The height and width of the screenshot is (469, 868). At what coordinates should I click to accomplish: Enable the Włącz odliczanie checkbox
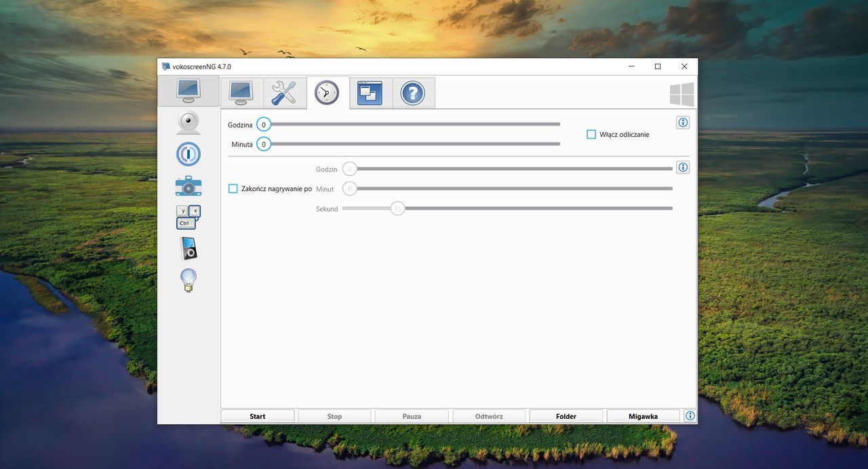click(x=591, y=134)
